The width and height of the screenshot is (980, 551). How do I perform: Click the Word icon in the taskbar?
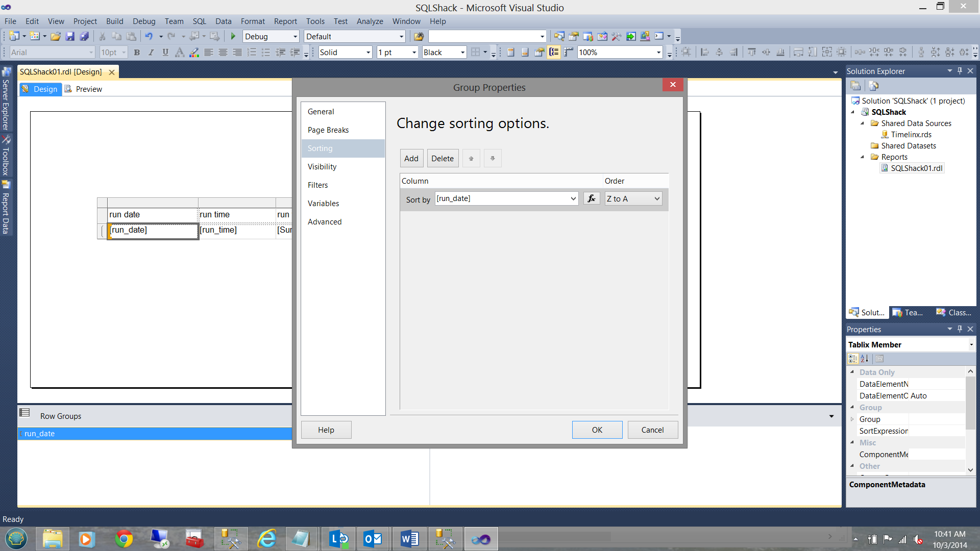tap(409, 539)
